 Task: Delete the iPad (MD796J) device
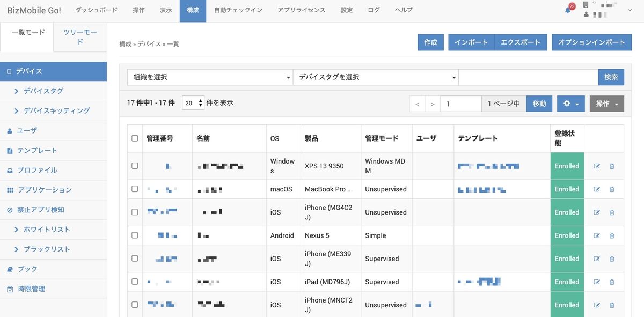click(612, 282)
